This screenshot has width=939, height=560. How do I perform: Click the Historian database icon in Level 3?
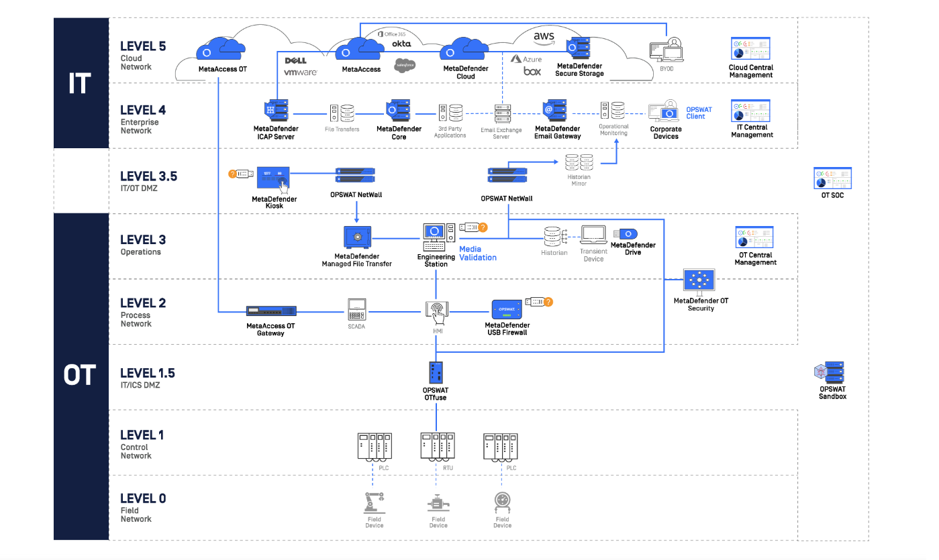[x=554, y=237]
